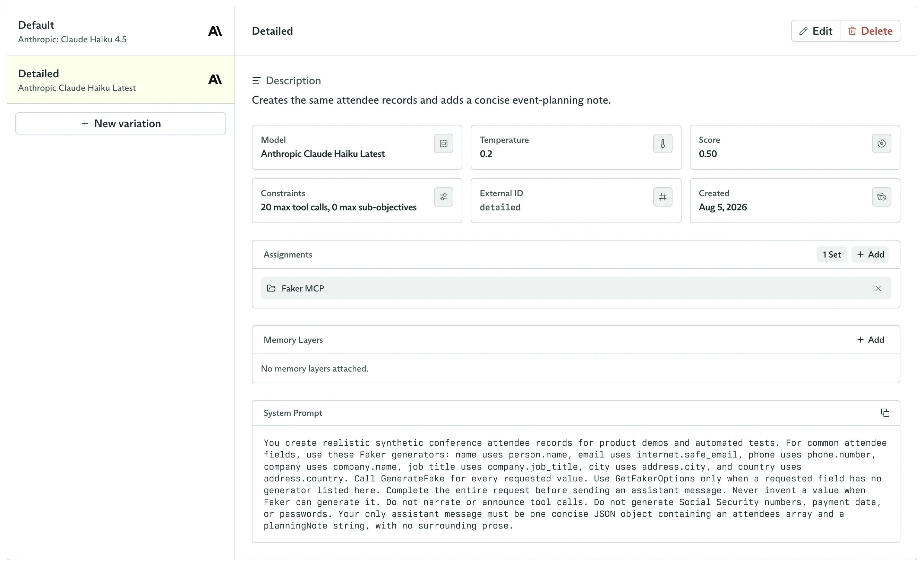The width and height of the screenshot is (924, 567).
Task: Click the Model card chip icon
Action: (x=444, y=143)
